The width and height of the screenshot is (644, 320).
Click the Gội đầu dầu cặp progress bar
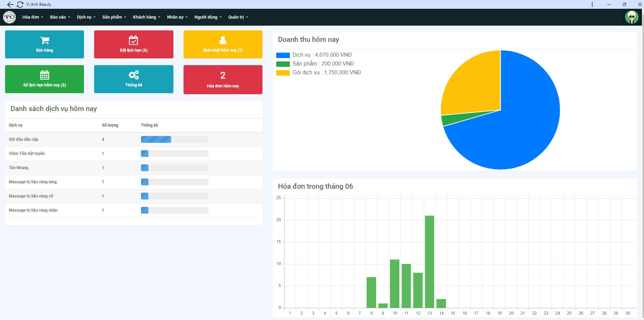coord(174,139)
